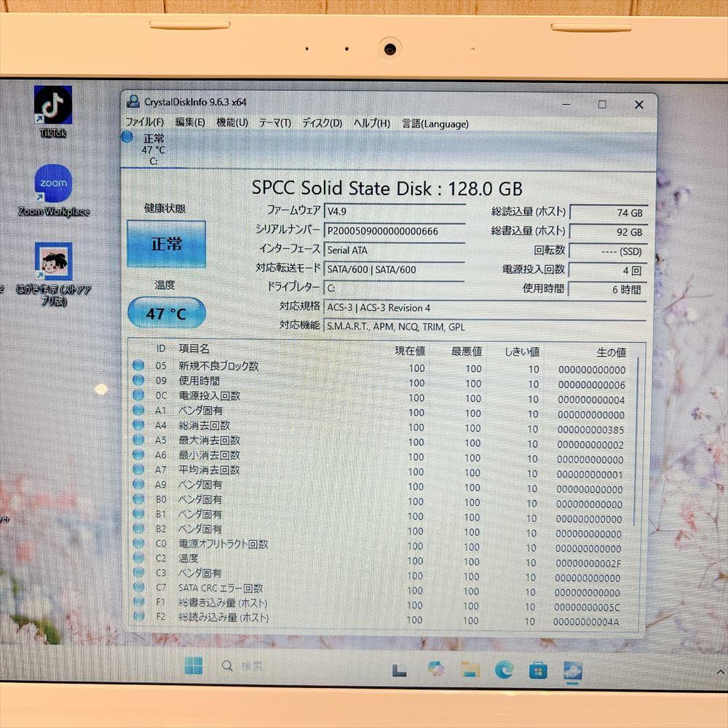
Task: Click the status orb next to SATA CRC エラー回数
Action: click(x=138, y=588)
